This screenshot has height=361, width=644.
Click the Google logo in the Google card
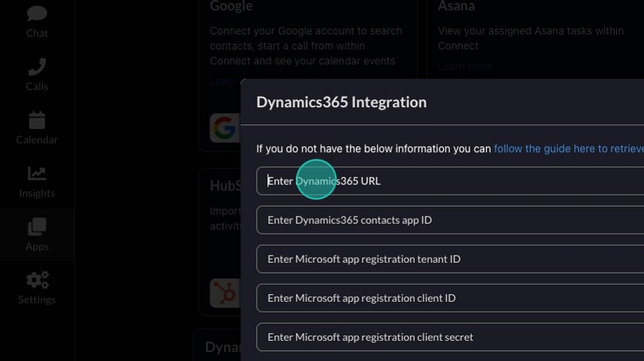pos(225,128)
